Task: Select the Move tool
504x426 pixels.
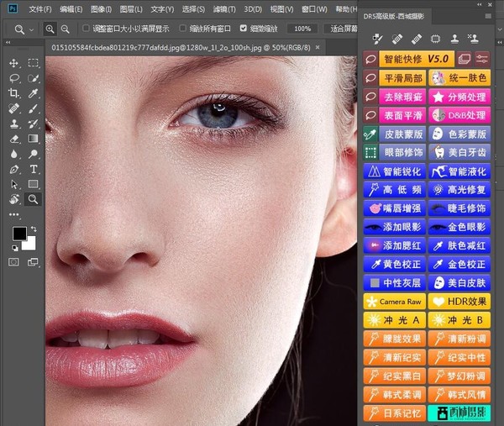Action: coord(14,63)
